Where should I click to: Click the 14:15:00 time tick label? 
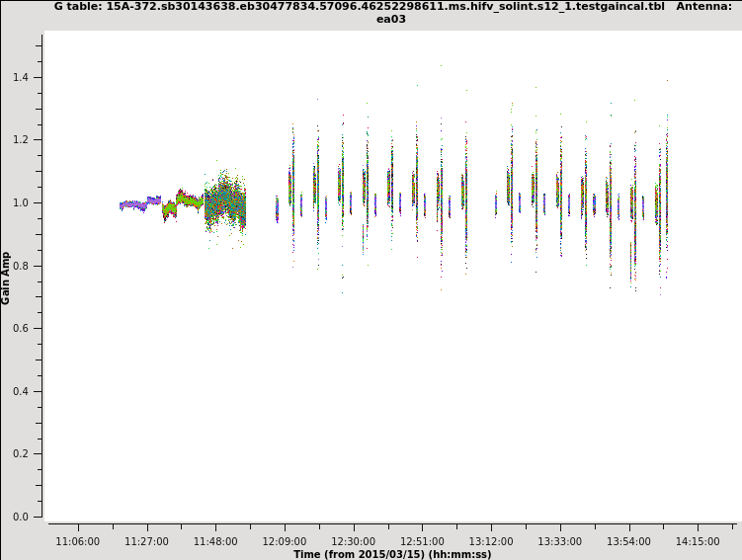(x=698, y=541)
